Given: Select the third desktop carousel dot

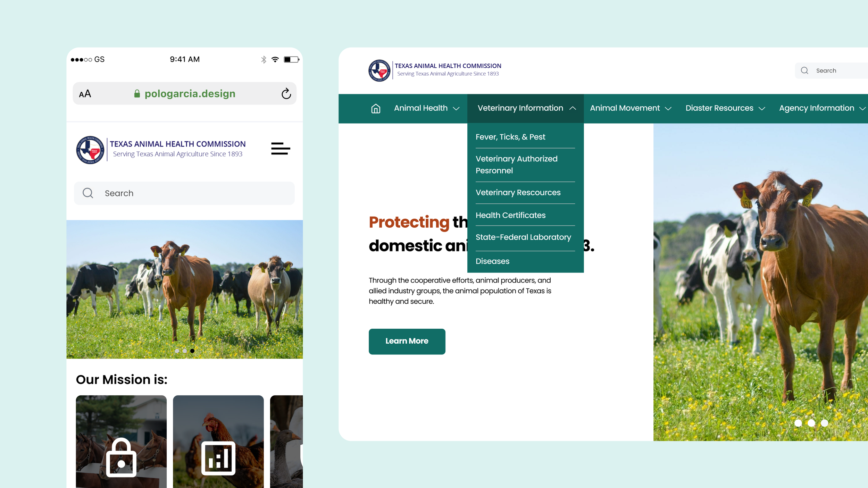Looking at the screenshot, I should 824,423.
